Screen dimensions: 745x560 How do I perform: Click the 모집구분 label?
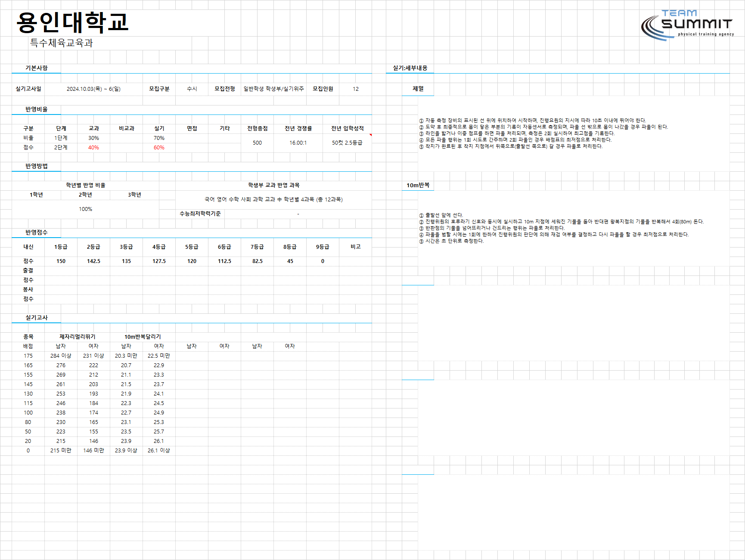pyautogui.click(x=159, y=89)
